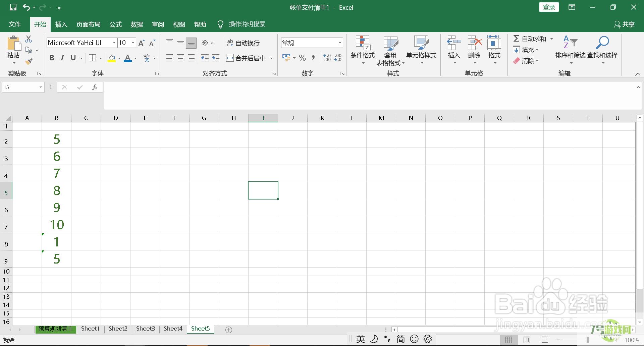The image size is (644, 346).
Task: Click the Copy icon
Action: coord(29,51)
